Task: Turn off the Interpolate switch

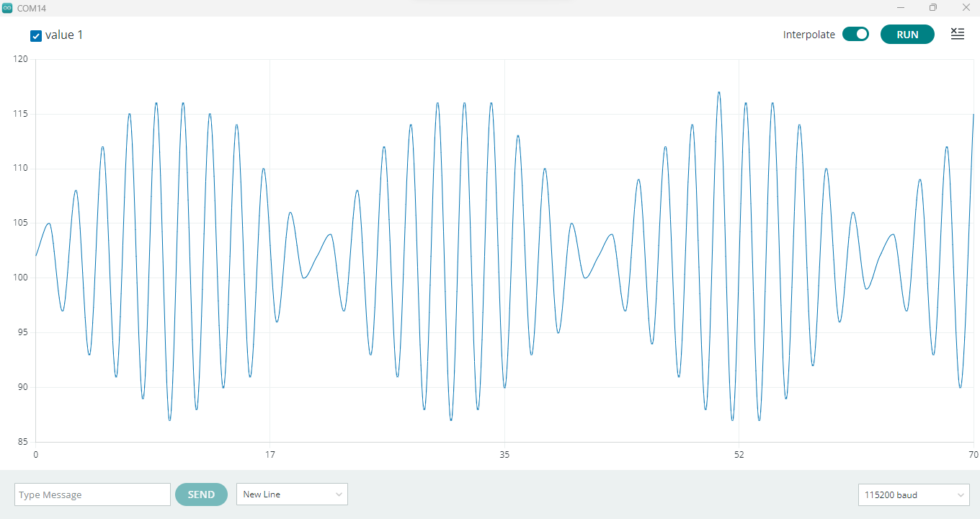Action: click(x=855, y=34)
